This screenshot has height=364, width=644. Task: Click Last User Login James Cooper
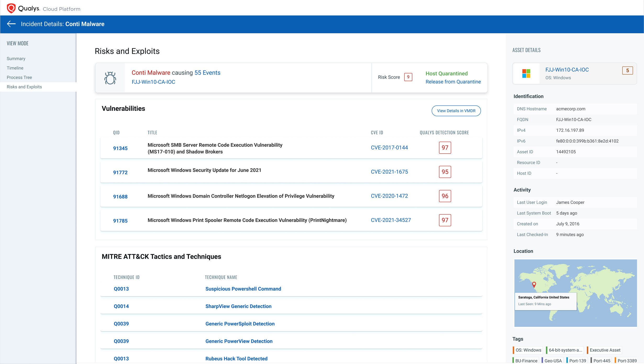click(x=570, y=202)
